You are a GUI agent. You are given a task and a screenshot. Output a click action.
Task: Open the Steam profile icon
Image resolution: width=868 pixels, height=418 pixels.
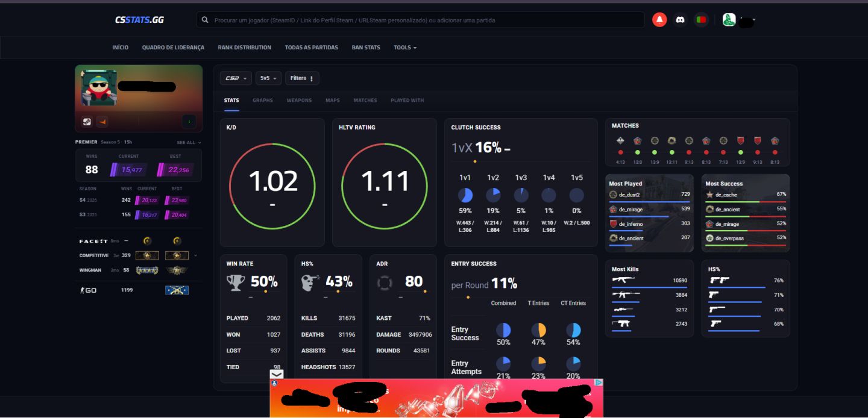[87, 122]
